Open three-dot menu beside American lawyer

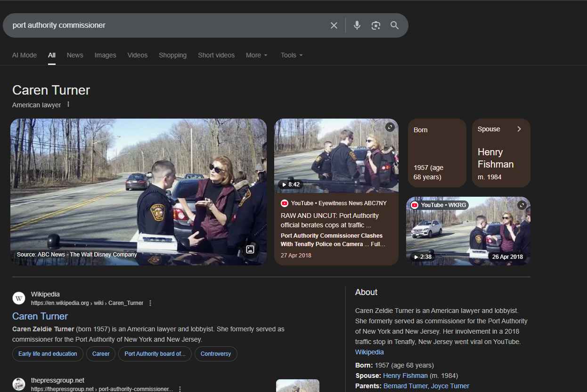(x=68, y=104)
